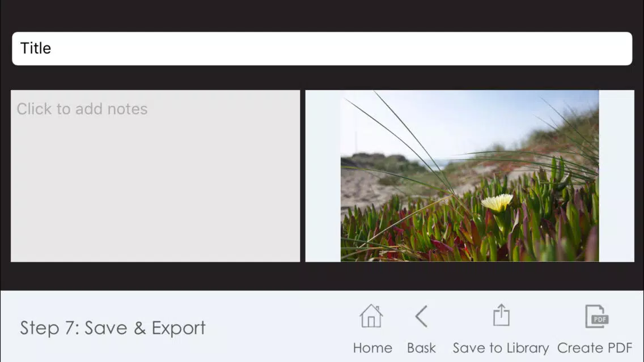Viewport: 644px width, 362px height.
Task: Choose the Create PDF text label
Action: point(595,348)
